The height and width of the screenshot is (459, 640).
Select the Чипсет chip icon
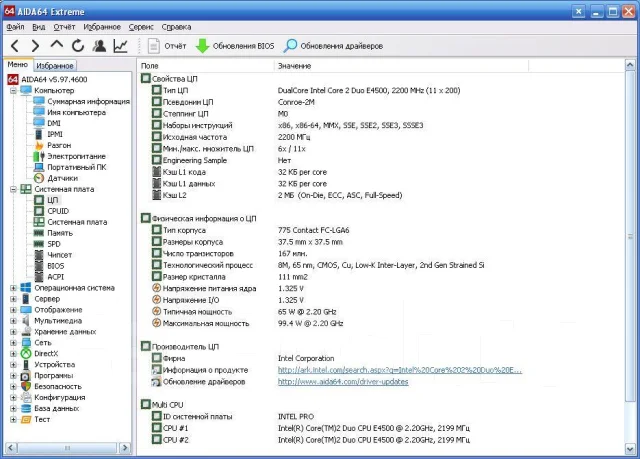click(39, 255)
